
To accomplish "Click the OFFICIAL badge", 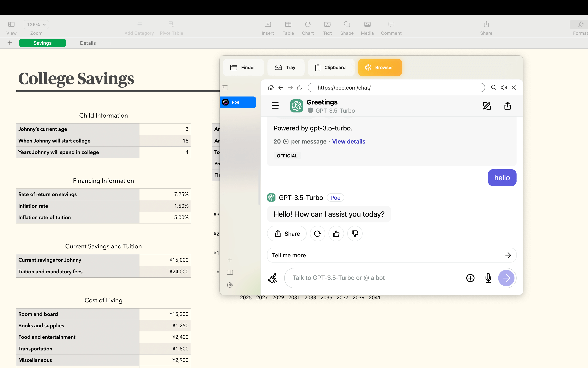I will click(287, 156).
